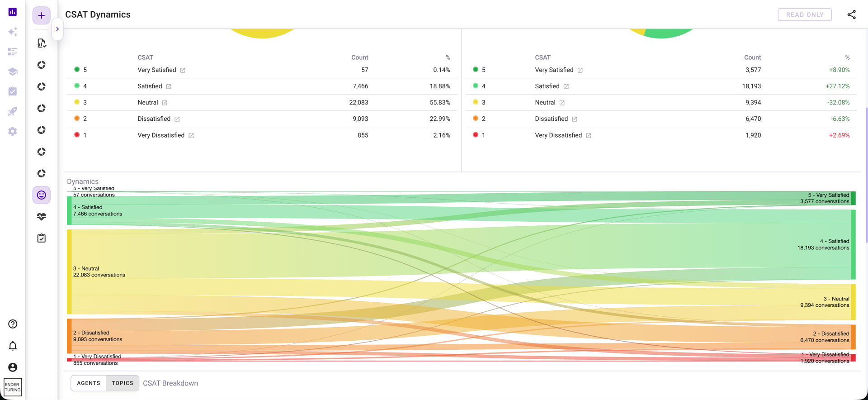Open the clipboard check tasks icon in left rail
The width and height of the screenshot is (868, 400).
[13, 91]
